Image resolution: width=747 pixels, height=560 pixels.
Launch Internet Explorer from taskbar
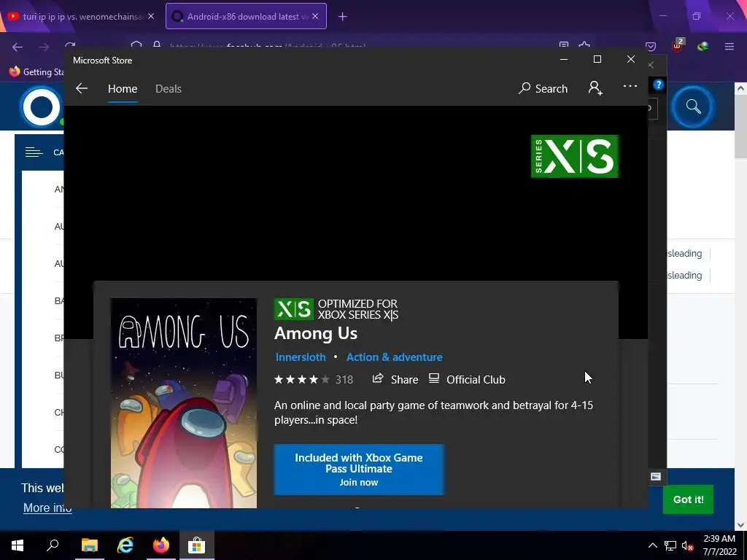[x=125, y=545]
